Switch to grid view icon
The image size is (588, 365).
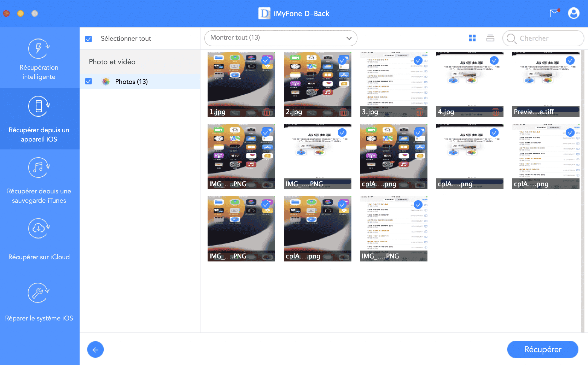(472, 38)
